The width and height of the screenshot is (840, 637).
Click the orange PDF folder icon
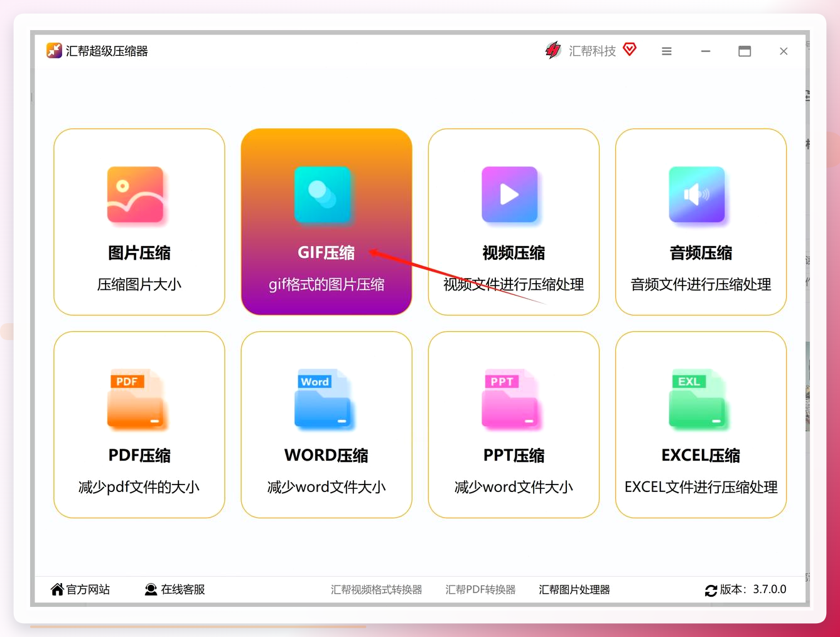[136, 399]
